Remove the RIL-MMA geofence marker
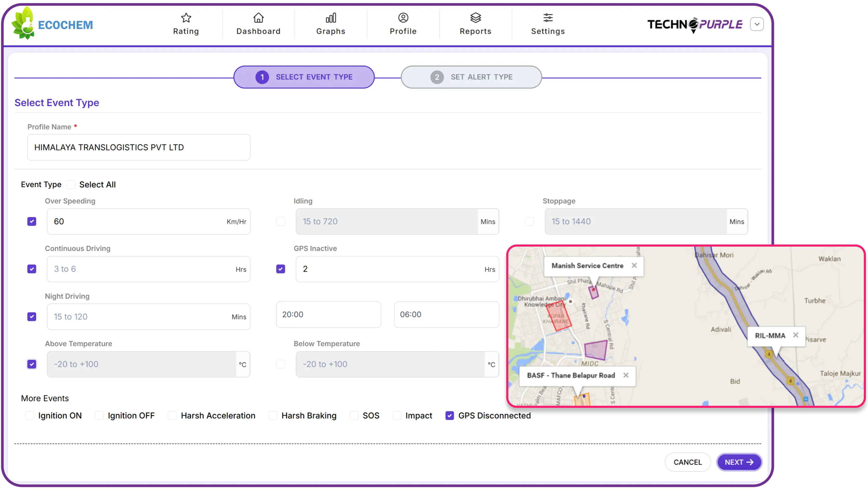 (x=796, y=335)
